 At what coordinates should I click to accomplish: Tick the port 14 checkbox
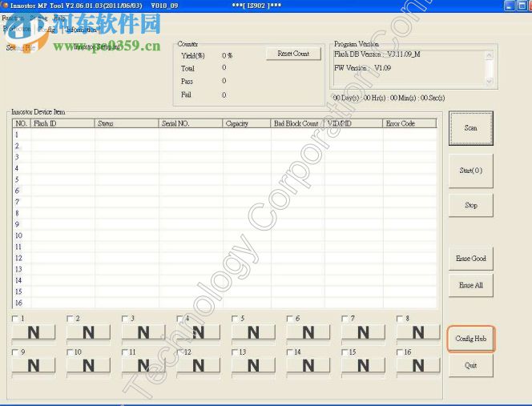click(x=290, y=352)
